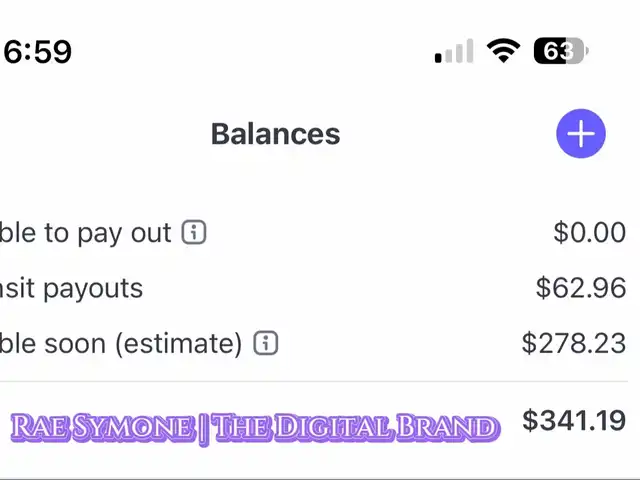Viewport: 640px width, 480px height.
Task: Open the available soon (estimate) row
Action: [313, 343]
